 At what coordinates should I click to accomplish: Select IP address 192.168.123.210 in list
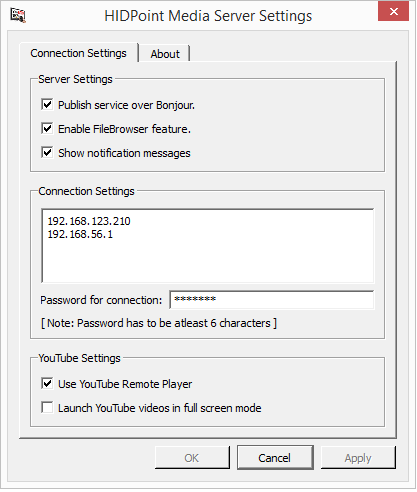click(89, 221)
